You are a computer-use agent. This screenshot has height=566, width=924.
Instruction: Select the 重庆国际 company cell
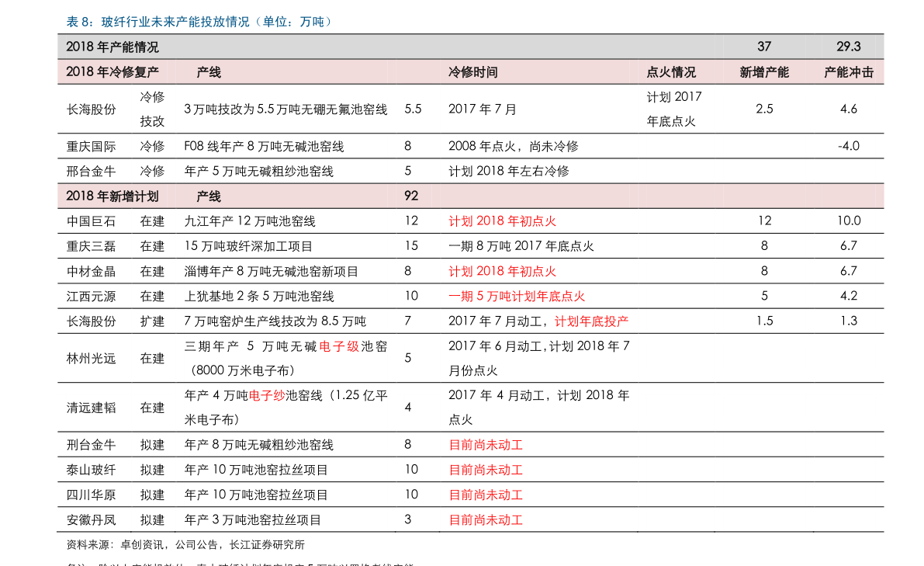point(91,146)
